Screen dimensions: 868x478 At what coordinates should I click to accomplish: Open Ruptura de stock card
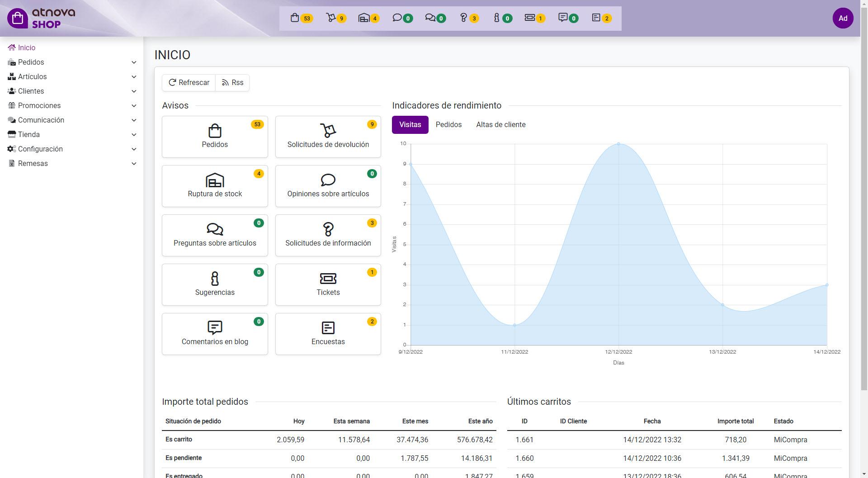pyautogui.click(x=215, y=186)
